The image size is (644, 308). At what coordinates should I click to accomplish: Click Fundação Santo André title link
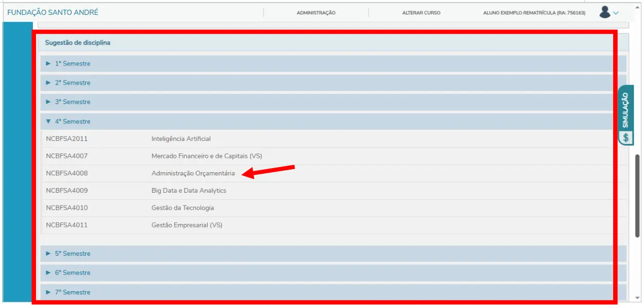coord(52,12)
